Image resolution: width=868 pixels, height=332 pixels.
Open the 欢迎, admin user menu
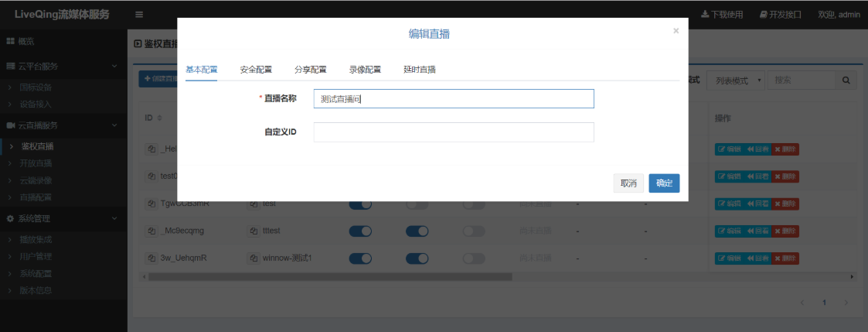coord(839,15)
